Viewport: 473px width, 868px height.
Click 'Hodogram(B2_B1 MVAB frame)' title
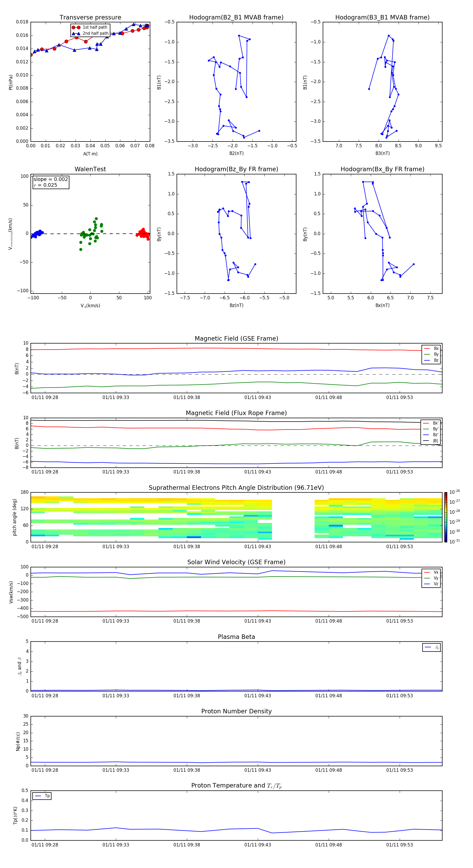[236, 18]
